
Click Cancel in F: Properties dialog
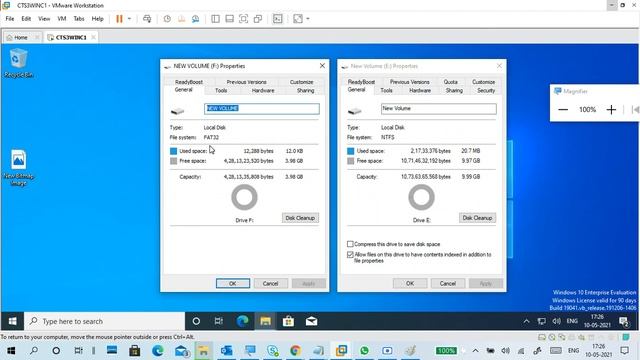(x=270, y=283)
